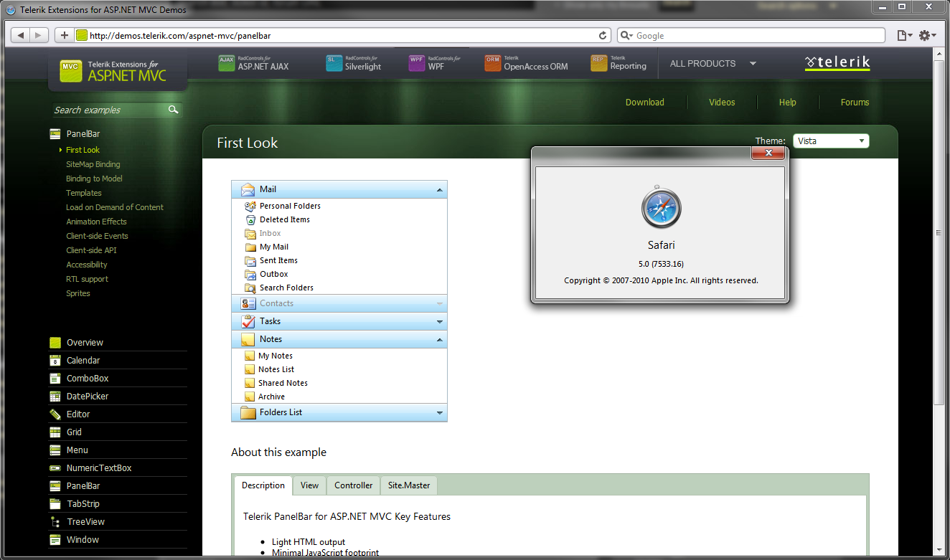
Task: Click the search magnifier in the examples box
Action: 173,110
